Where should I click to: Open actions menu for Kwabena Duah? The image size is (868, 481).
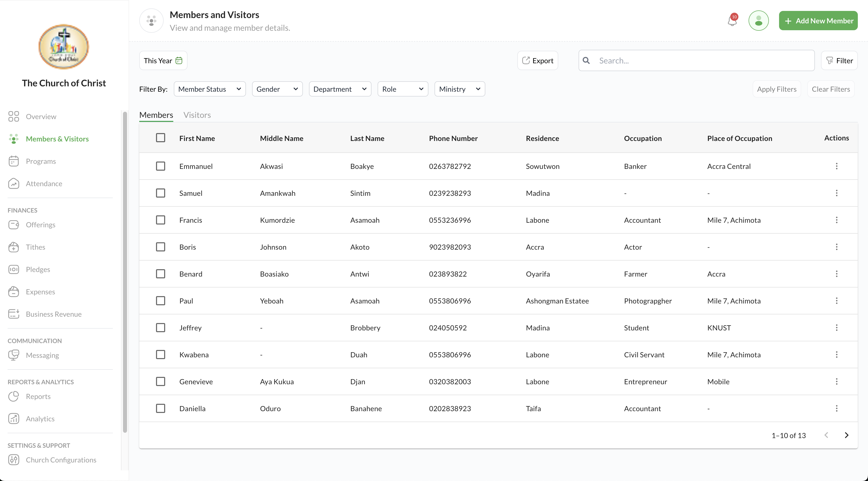coord(836,355)
